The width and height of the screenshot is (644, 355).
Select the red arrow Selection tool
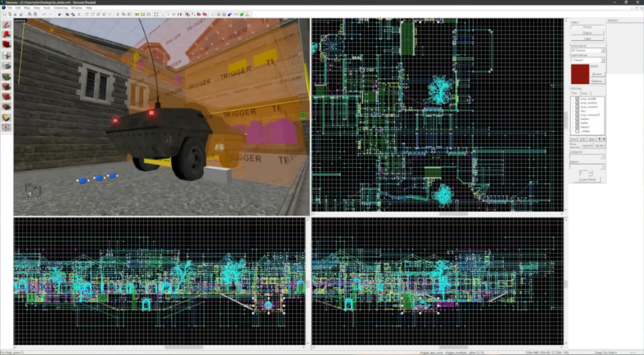(6, 25)
